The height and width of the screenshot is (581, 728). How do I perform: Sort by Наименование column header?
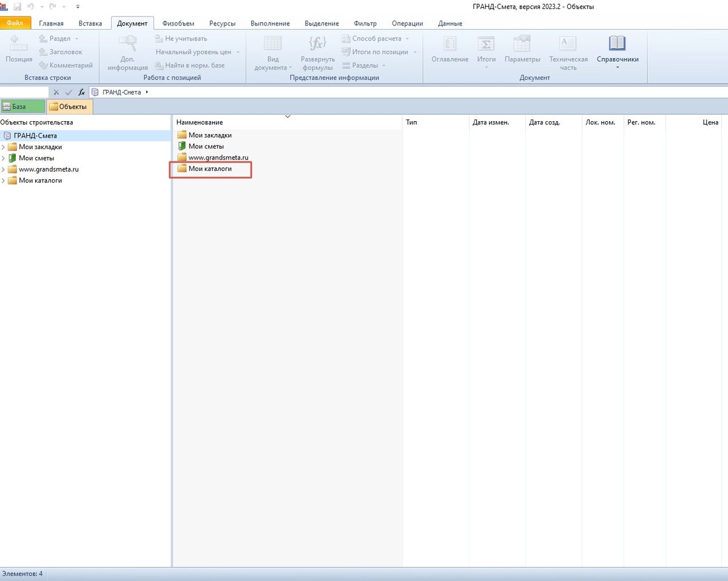coord(288,123)
